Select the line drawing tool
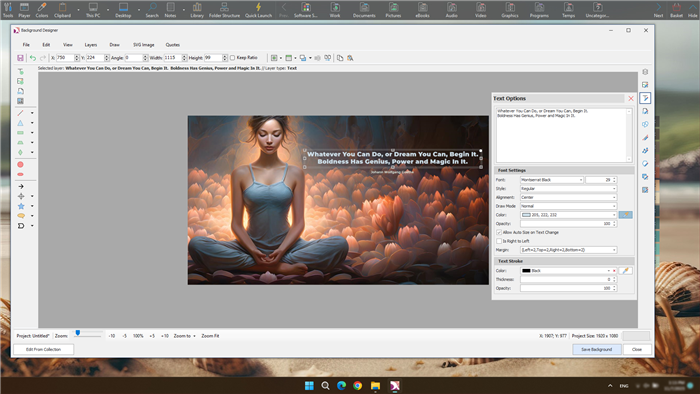The height and width of the screenshot is (394, 700). pyautogui.click(x=21, y=113)
